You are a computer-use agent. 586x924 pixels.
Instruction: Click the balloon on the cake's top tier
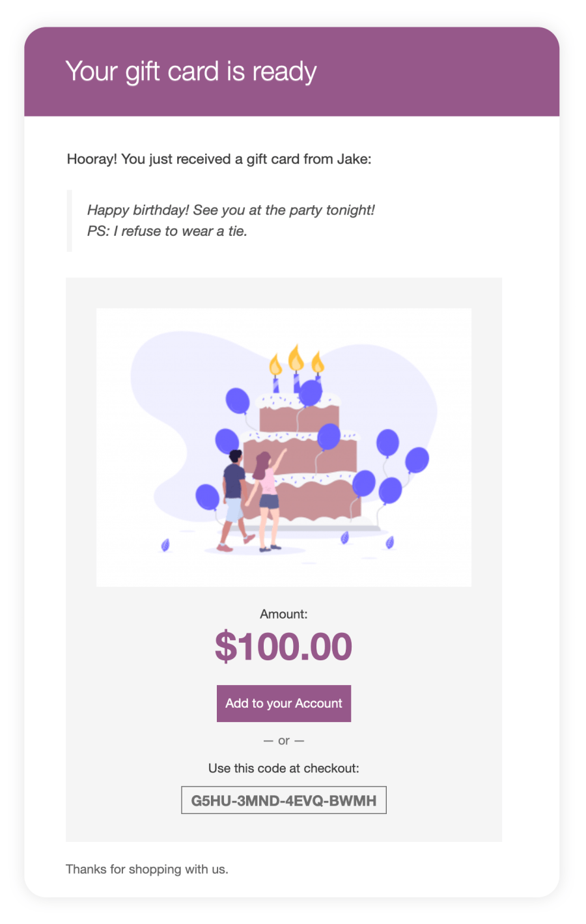coord(311,393)
